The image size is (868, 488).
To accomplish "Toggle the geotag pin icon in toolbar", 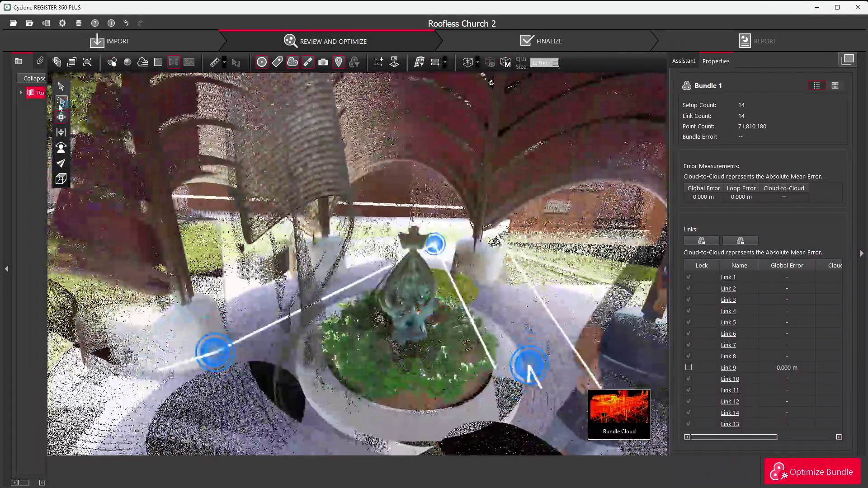I will (x=339, y=62).
